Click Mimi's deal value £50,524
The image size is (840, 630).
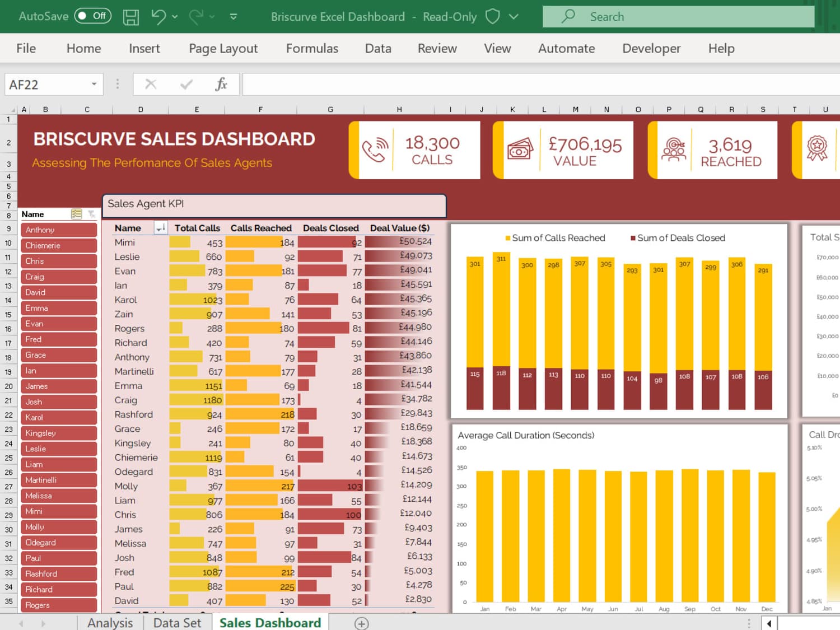click(x=416, y=241)
